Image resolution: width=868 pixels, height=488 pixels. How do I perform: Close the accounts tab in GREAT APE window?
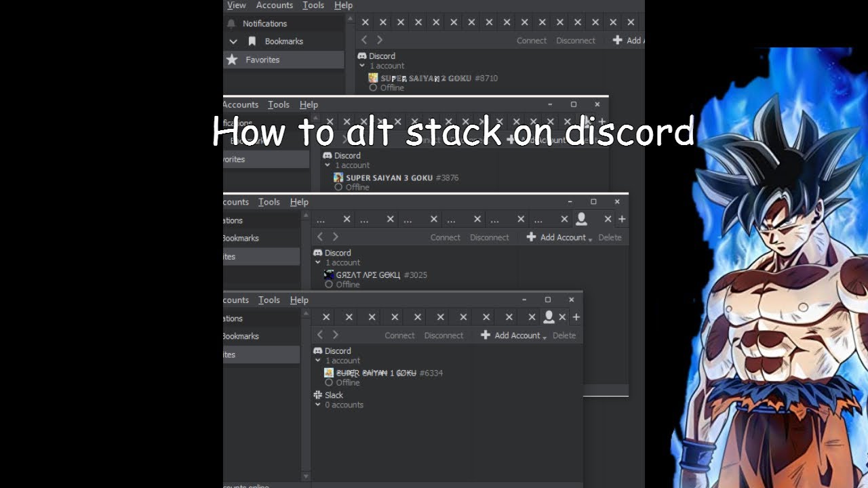click(x=608, y=219)
